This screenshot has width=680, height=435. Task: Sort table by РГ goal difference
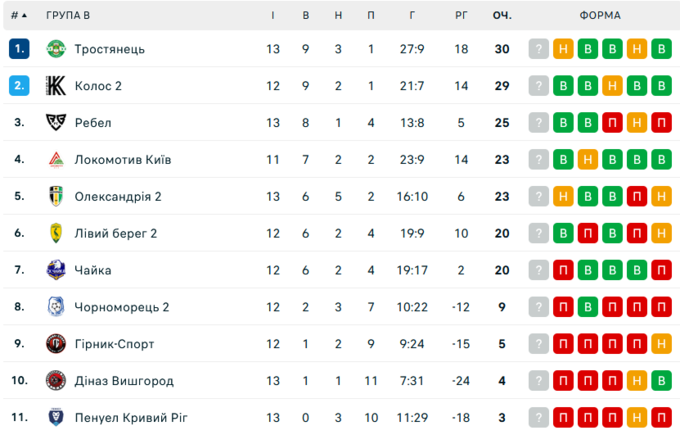point(461,16)
